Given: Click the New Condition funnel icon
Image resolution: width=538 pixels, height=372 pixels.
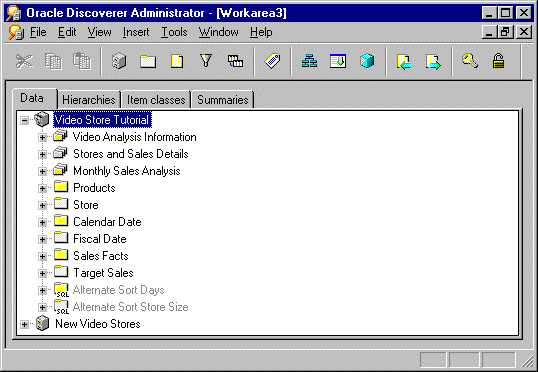Looking at the screenshot, I should (206, 61).
